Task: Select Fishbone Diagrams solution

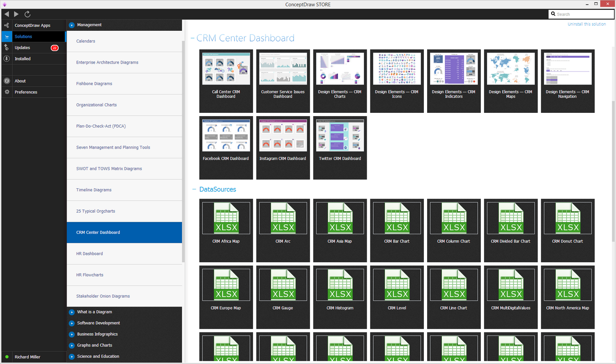Action: [124, 84]
